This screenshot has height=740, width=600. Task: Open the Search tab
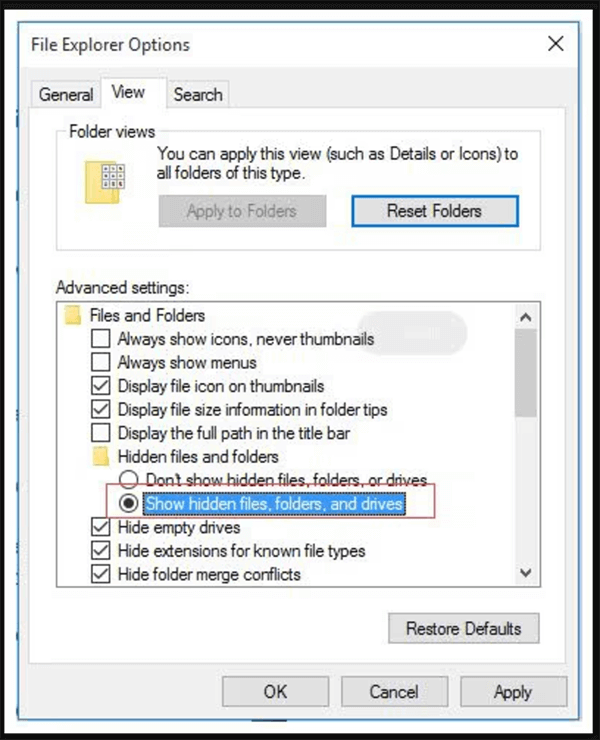198,94
